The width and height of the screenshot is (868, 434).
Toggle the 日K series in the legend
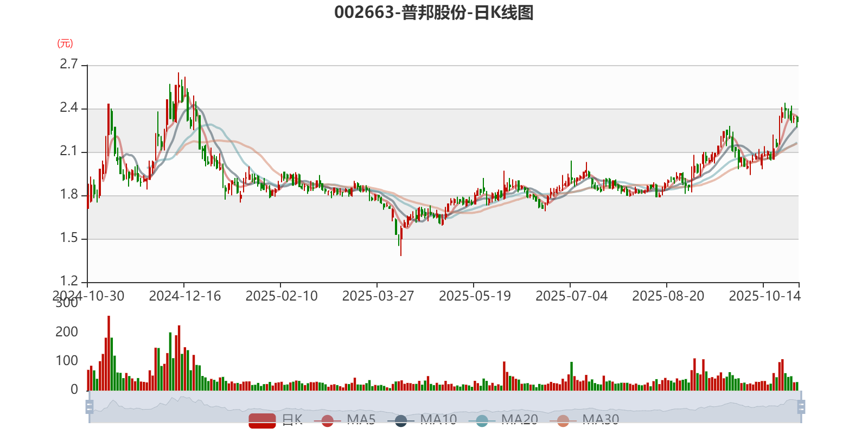(x=276, y=420)
